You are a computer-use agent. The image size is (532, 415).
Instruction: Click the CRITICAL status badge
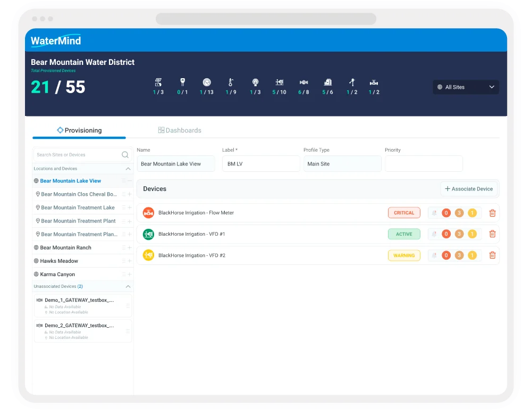[x=404, y=213]
